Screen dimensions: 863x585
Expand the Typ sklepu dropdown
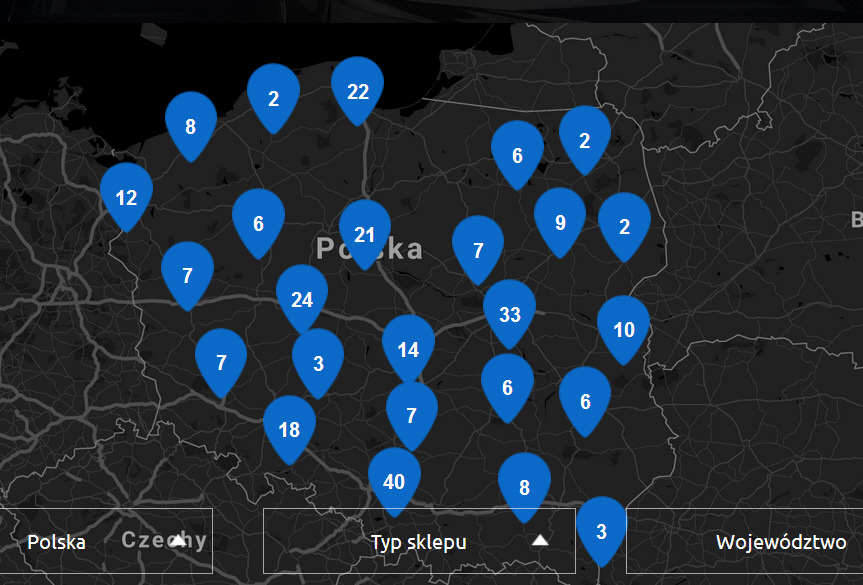tap(418, 541)
